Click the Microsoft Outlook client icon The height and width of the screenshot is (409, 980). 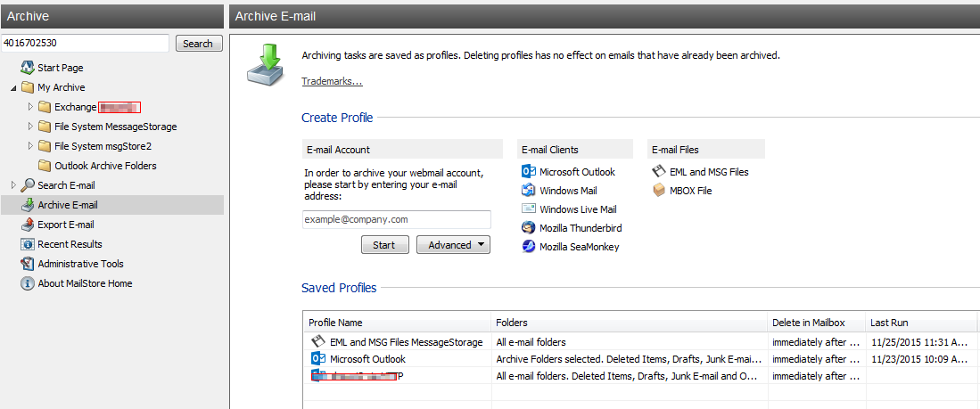(x=529, y=172)
